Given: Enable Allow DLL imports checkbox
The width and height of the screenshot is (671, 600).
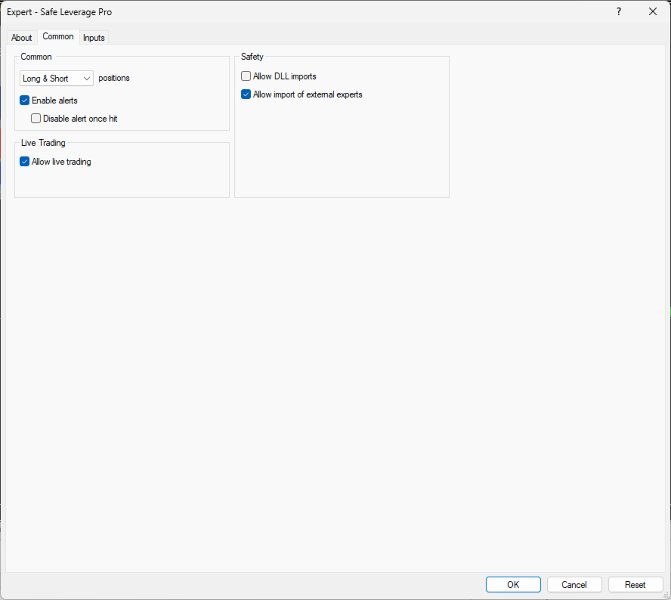Looking at the screenshot, I should click(x=246, y=76).
